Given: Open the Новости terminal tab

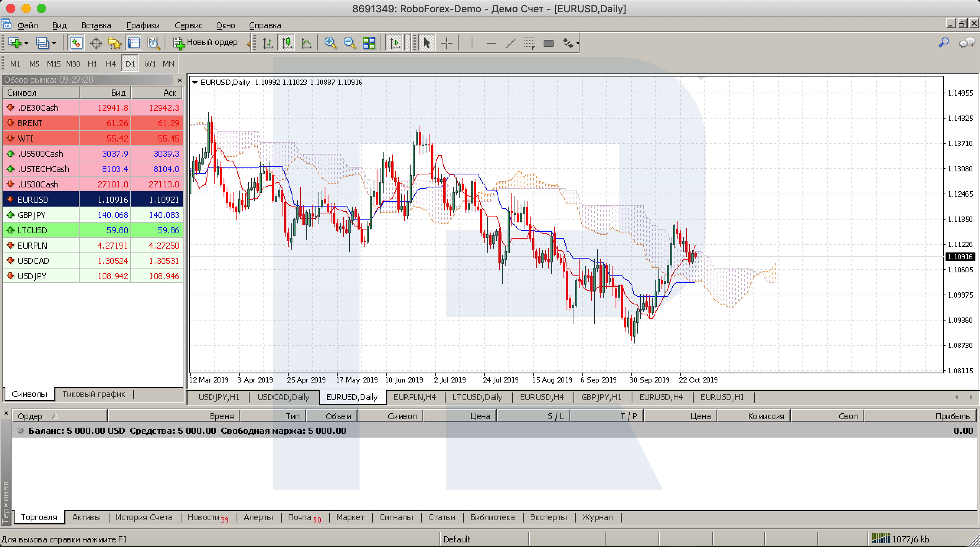Looking at the screenshot, I should [207, 518].
